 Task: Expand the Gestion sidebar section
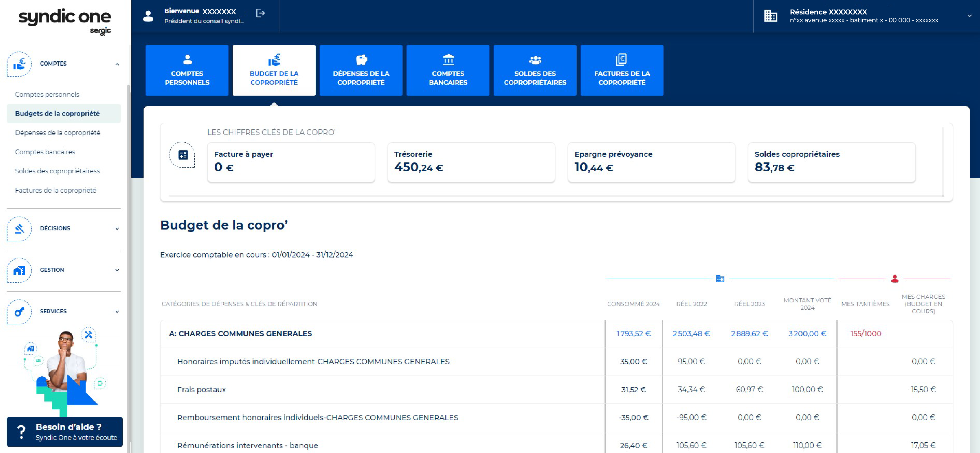[117, 270]
